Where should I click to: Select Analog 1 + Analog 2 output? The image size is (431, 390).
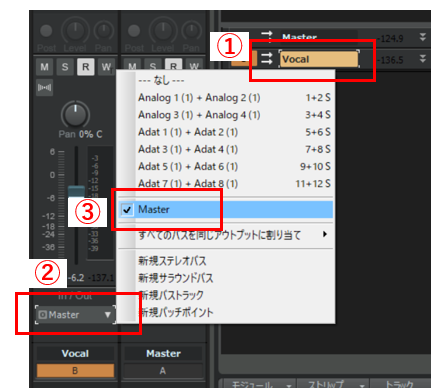point(226,98)
